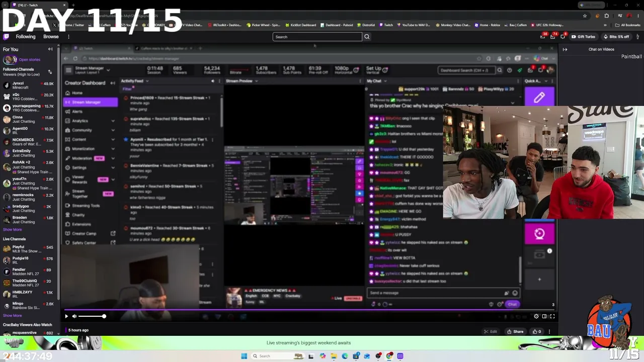The height and width of the screenshot is (362, 644).
Task: Open the video player settings gear
Action: pyautogui.click(x=536, y=316)
